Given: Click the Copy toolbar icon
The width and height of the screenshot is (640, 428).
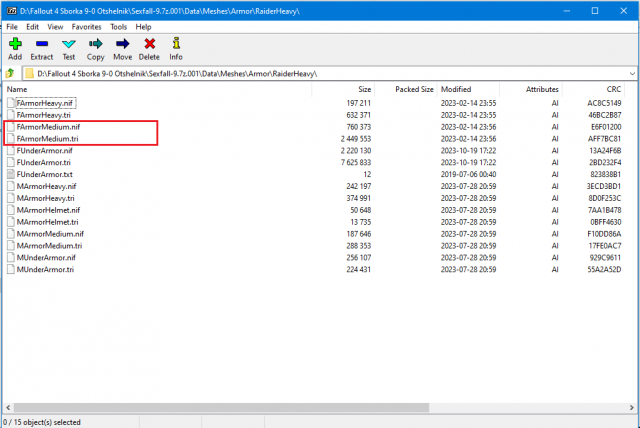Looking at the screenshot, I should (x=96, y=45).
